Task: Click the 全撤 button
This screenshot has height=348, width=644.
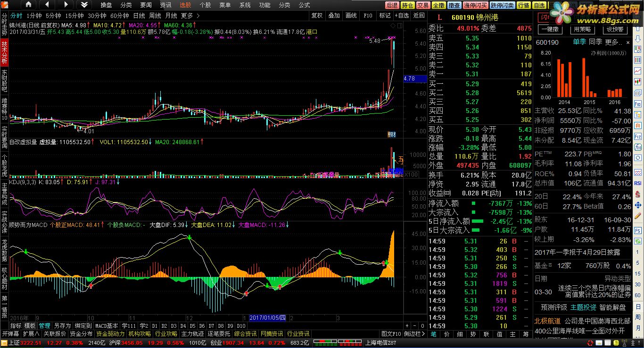Action: [x=439, y=5]
